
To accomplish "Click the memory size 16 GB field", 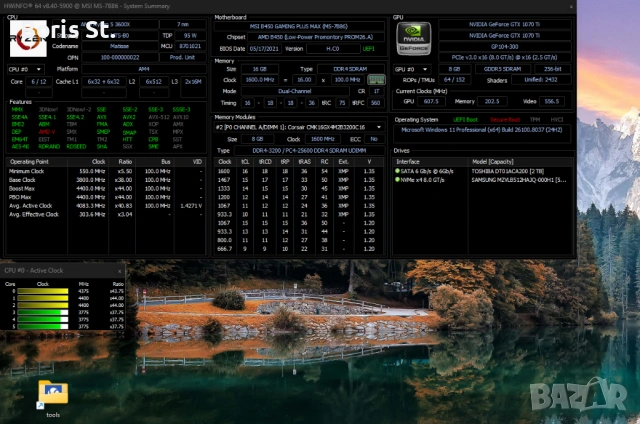I will pyautogui.click(x=260, y=69).
